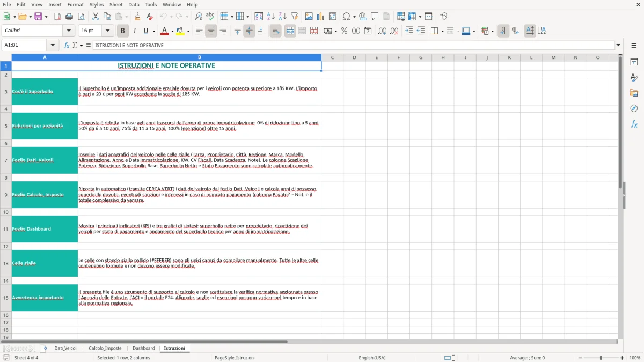644x362 pixels.
Task: Click the AutoFilter funnel icon
Action: (x=294, y=17)
